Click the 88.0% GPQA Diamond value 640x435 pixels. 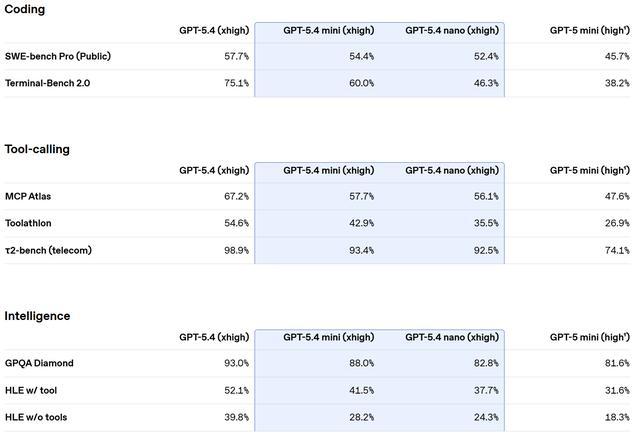coord(360,363)
